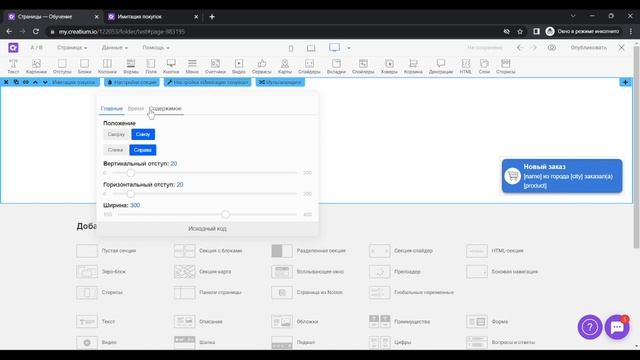Select the Поля widget icon
The width and height of the screenshot is (640, 360).
pyautogui.click(x=151, y=66)
